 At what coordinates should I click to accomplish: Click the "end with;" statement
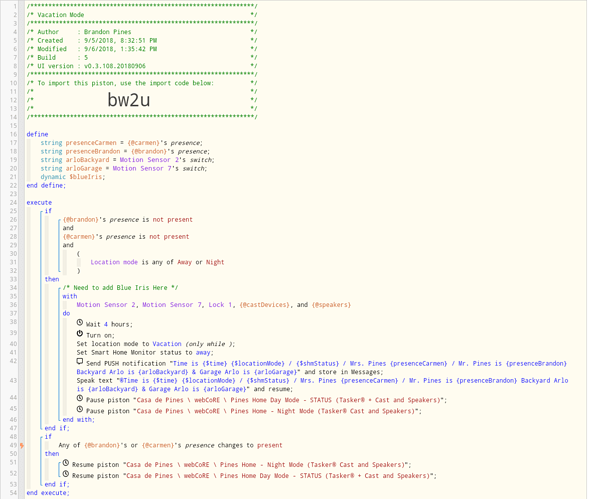click(79, 420)
